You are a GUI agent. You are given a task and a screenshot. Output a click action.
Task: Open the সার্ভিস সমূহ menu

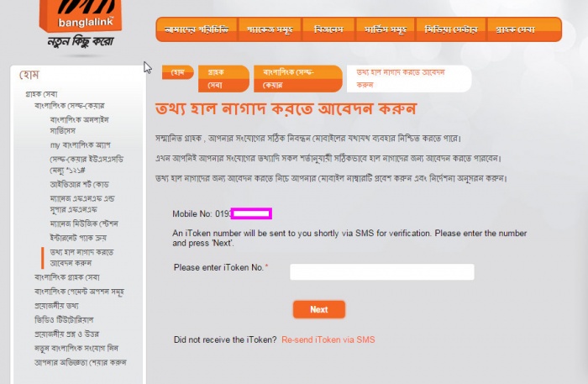[386, 29]
